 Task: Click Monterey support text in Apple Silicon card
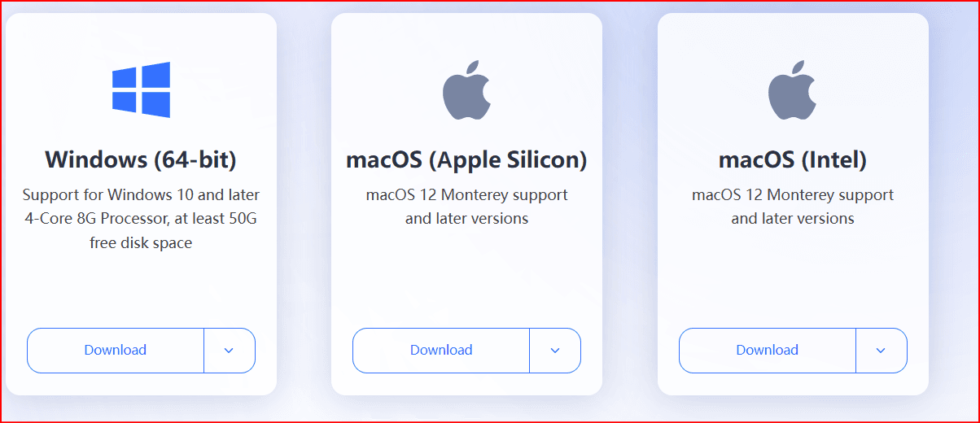tap(466, 195)
